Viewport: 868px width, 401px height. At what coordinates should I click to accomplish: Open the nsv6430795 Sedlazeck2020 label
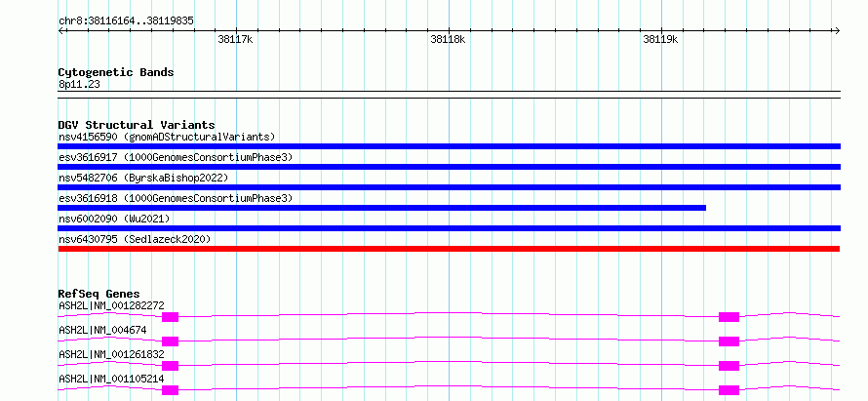[135, 239]
